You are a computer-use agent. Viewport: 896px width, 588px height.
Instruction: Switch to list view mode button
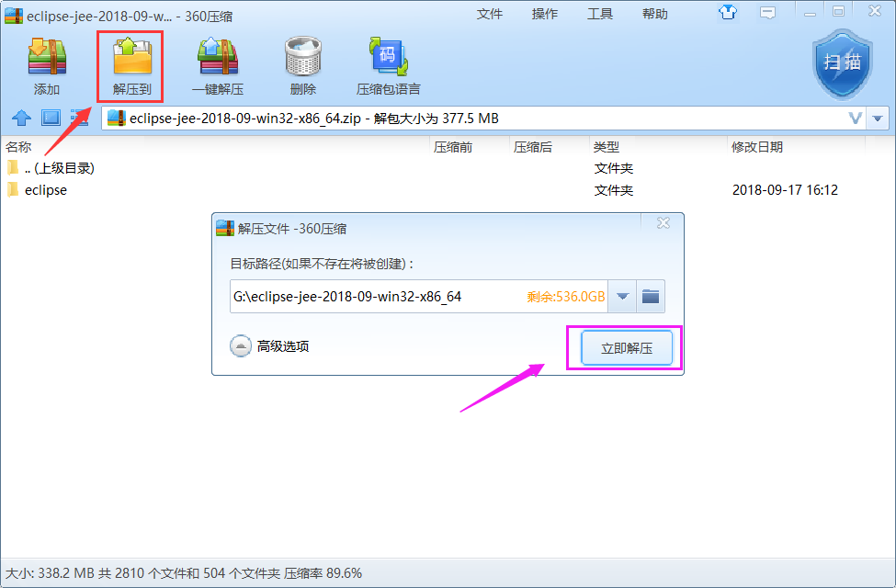pos(79,119)
